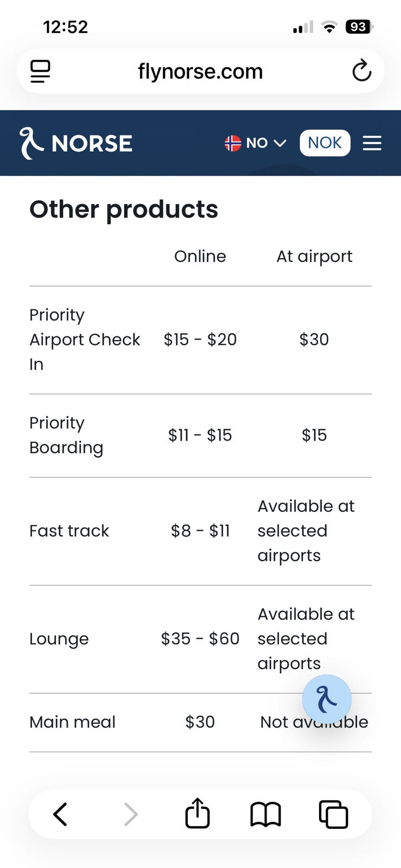The height and width of the screenshot is (868, 401).
Task: Tap the forward navigation arrow
Action: click(x=130, y=814)
